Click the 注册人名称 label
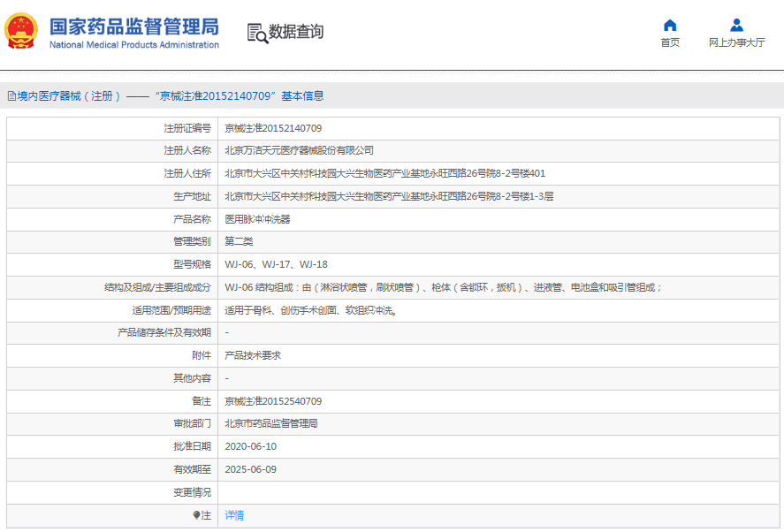 (x=187, y=150)
